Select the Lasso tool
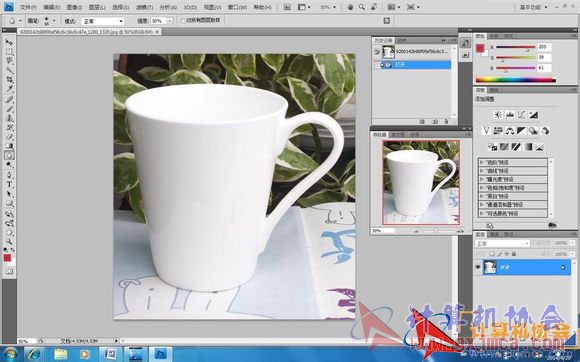The image size is (580, 362). pyautogui.click(x=9, y=61)
